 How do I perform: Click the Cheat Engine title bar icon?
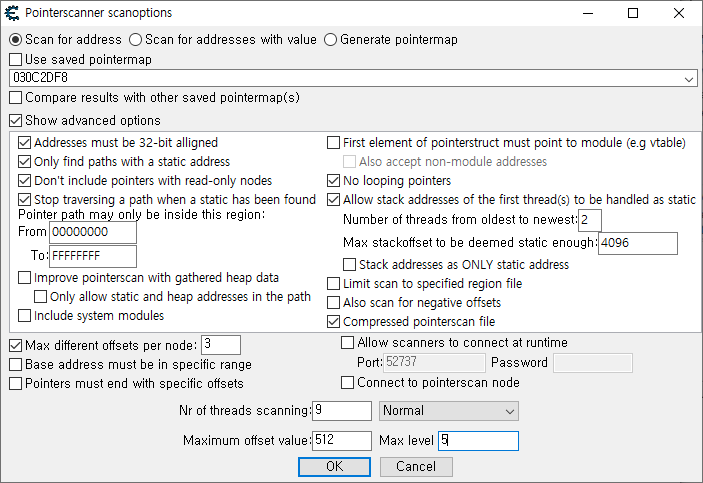(12, 13)
